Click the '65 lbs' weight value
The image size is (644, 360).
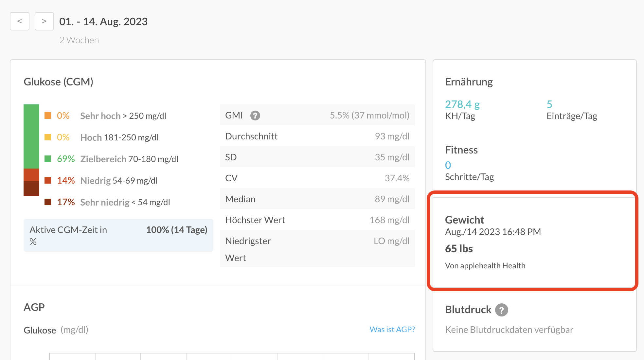[459, 249]
